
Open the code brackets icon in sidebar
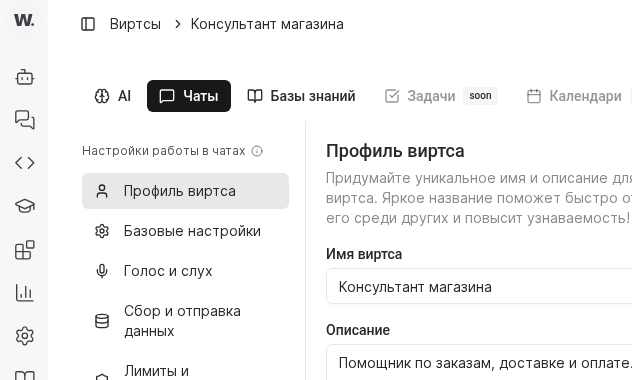coord(25,163)
